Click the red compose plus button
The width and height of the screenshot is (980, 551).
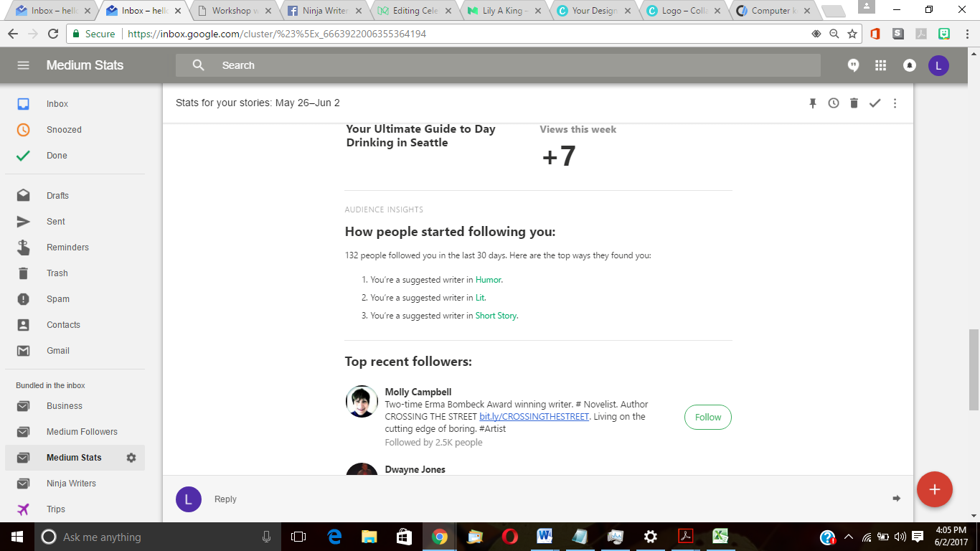[x=934, y=489]
